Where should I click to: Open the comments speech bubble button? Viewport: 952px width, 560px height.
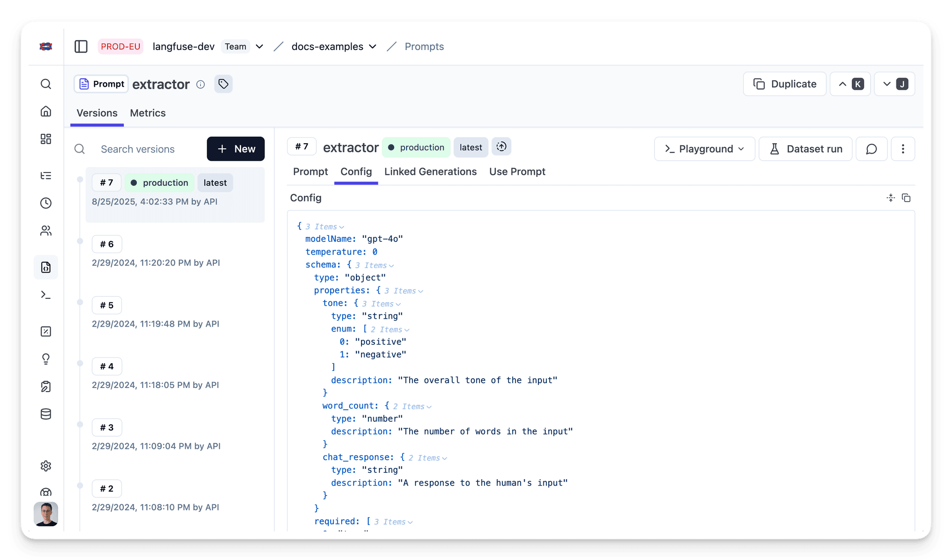coord(871,149)
